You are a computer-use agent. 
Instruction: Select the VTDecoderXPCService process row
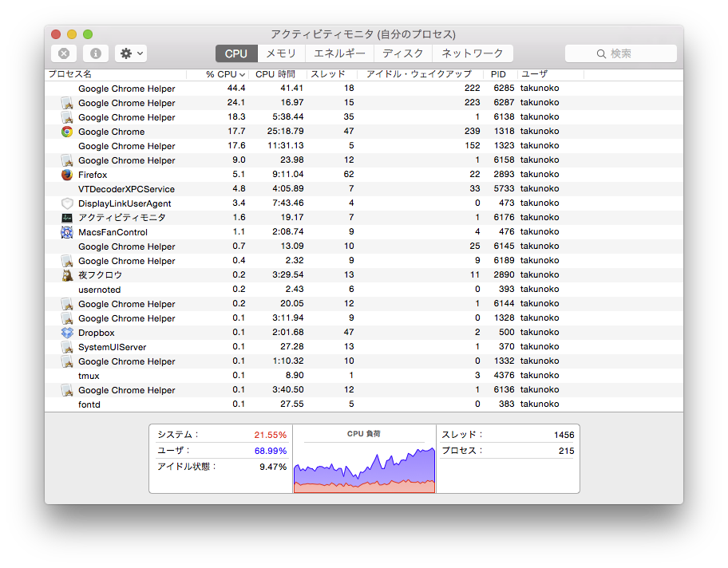pyautogui.click(x=364, y=189)
